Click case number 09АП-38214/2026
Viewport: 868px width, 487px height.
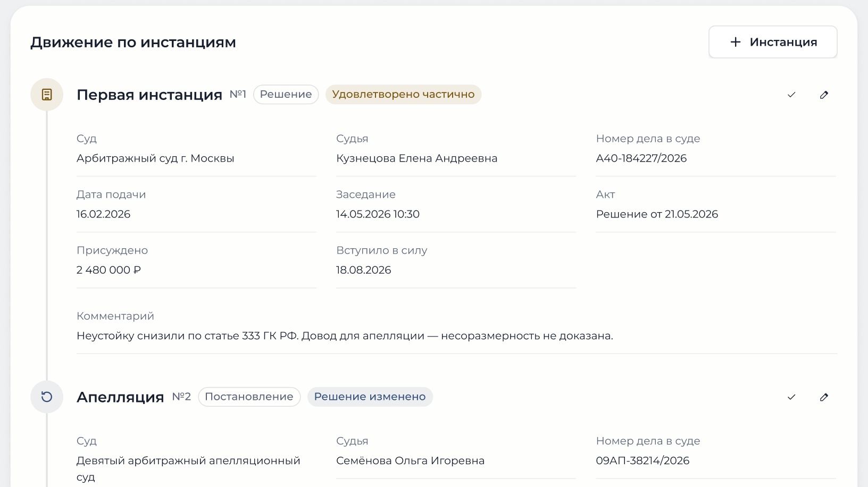click(x=642, y=461)
